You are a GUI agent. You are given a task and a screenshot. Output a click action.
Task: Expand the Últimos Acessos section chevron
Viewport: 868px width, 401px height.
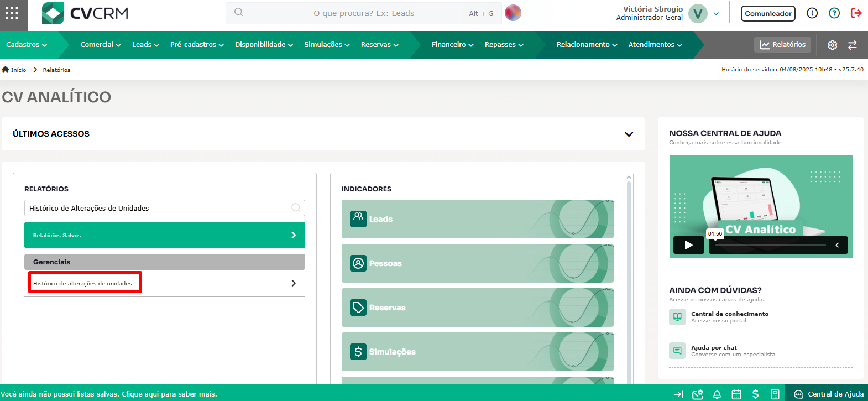pos(629,134)
